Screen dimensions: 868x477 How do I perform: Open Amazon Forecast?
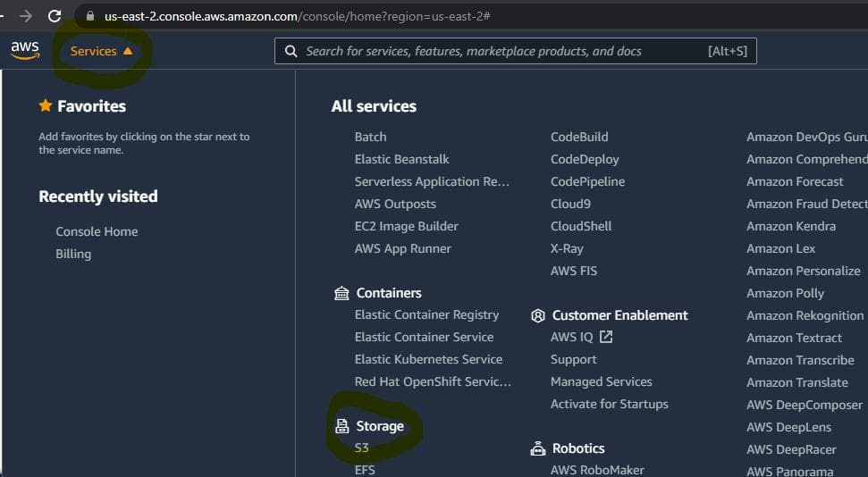pyautogui.click(x=795, y=181)
